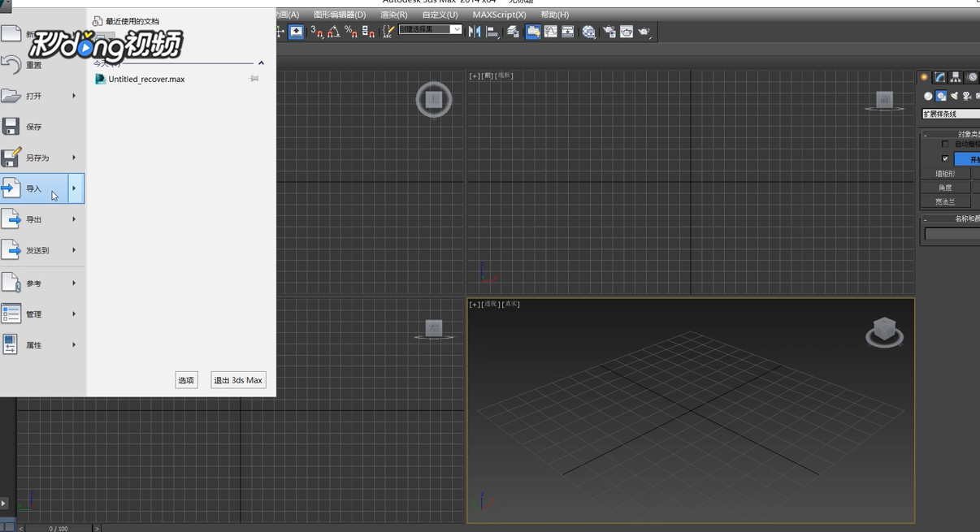980x532 pixels.
Task: Open the Hierarchy panel tab icon
Action: coord(956,77)
